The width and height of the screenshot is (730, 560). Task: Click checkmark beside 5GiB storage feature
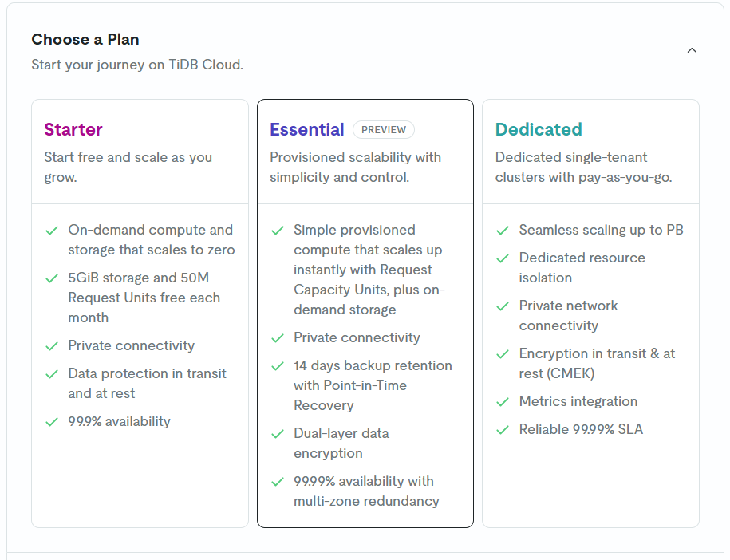52,278
